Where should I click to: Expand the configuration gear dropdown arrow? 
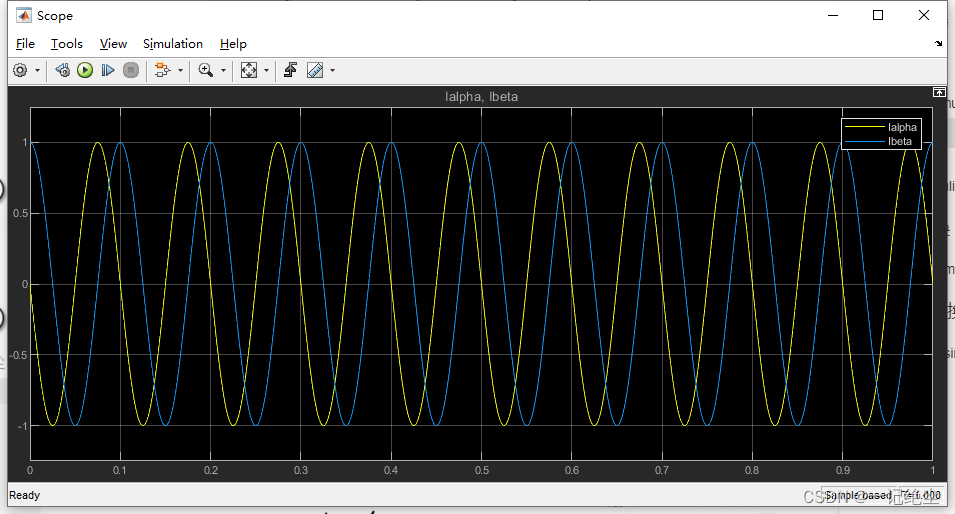(x=37, y=71)
